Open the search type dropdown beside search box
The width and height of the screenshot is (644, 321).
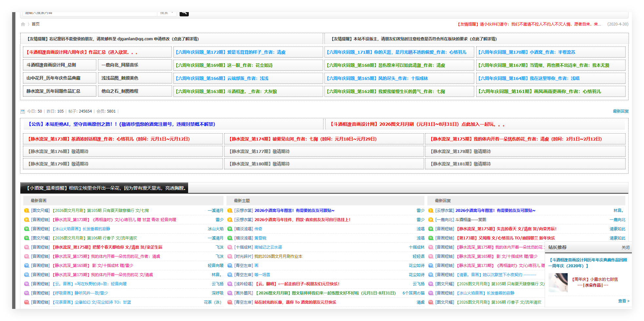point(166,13)
